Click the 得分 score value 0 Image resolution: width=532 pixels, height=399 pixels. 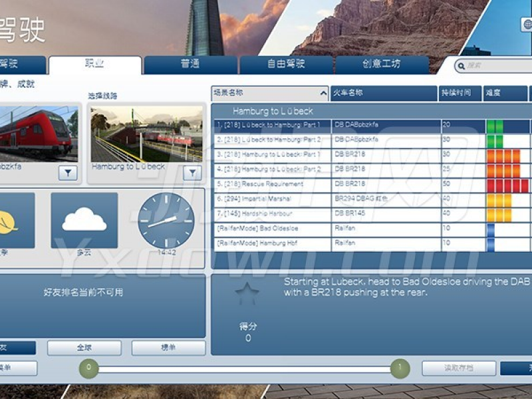(248, 338)
